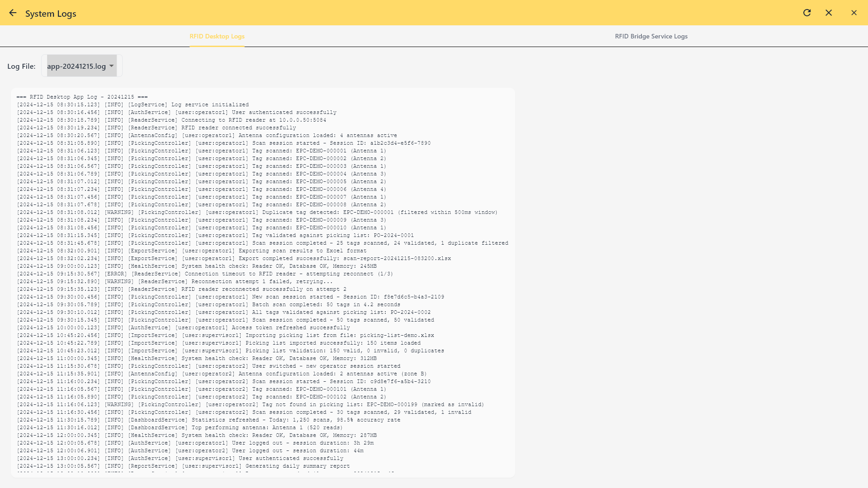868x488 pixels.
Task: Click the back arrow in the title bar
Action: pos(13,13)
